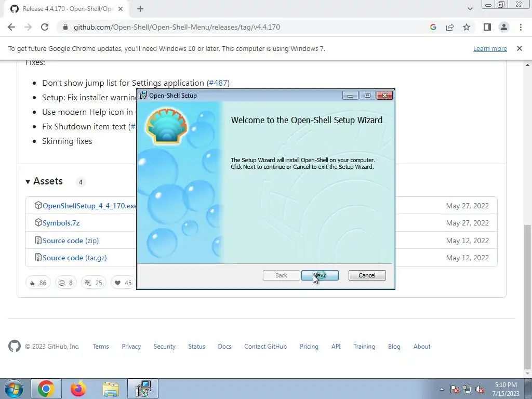The width and height of the screenshot is (532, 399).
Task: Open Learn more about Chrome updates
Action: point(490,48)
